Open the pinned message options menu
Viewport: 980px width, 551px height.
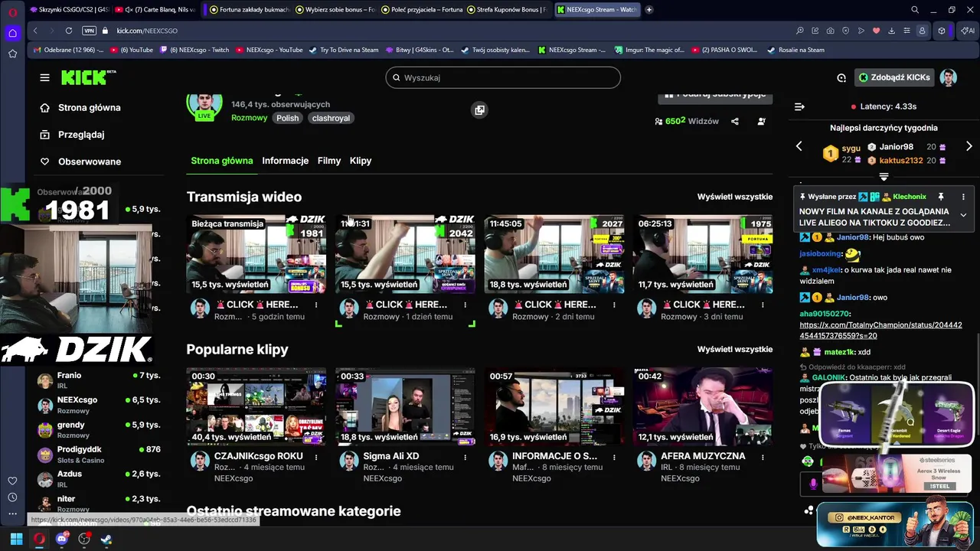pos(963,197)
